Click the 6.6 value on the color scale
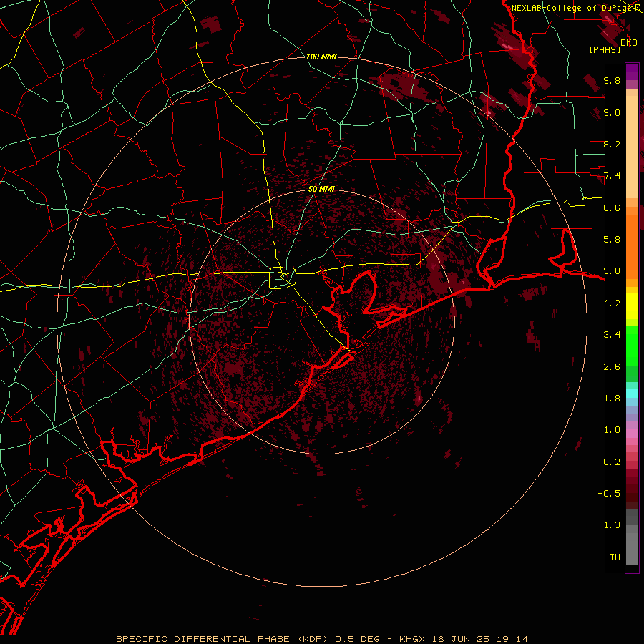Screen dimensions: 644x644 pyautogui.click(x=612, y=208)
